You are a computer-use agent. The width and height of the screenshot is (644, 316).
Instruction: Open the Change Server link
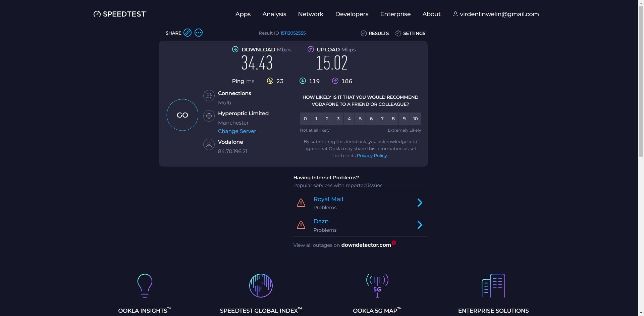pyautogui.click(x=237, y=131)
